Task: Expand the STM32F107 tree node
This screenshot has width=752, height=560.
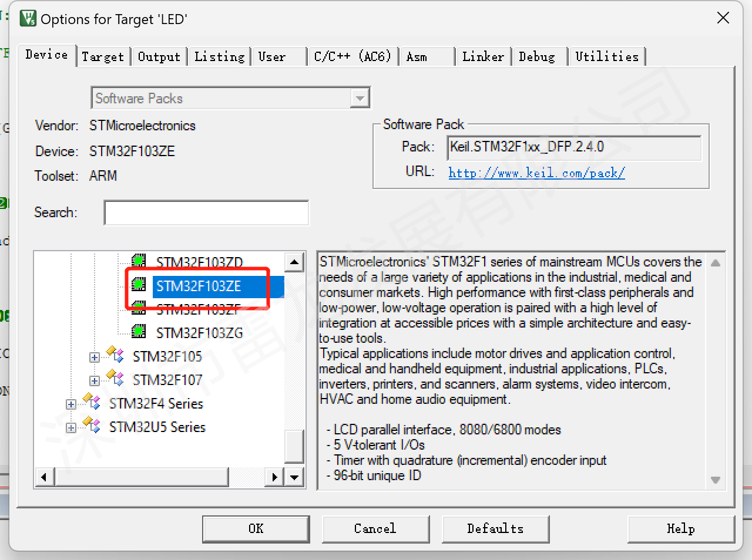Action: point(94,380)
